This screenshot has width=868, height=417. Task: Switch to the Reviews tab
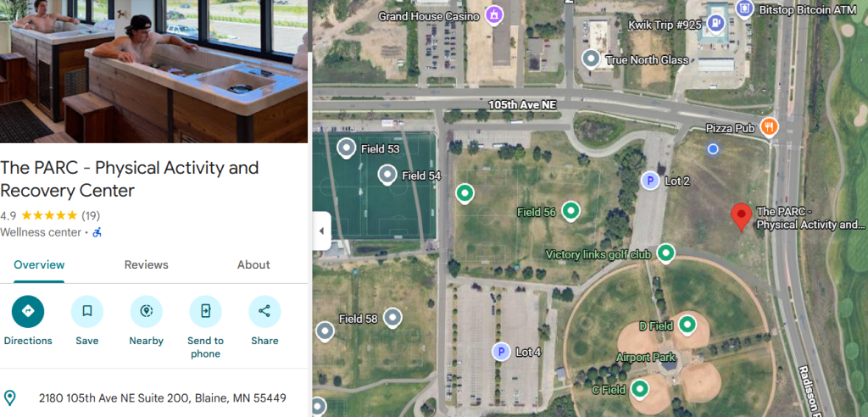(x=146, y=264)
